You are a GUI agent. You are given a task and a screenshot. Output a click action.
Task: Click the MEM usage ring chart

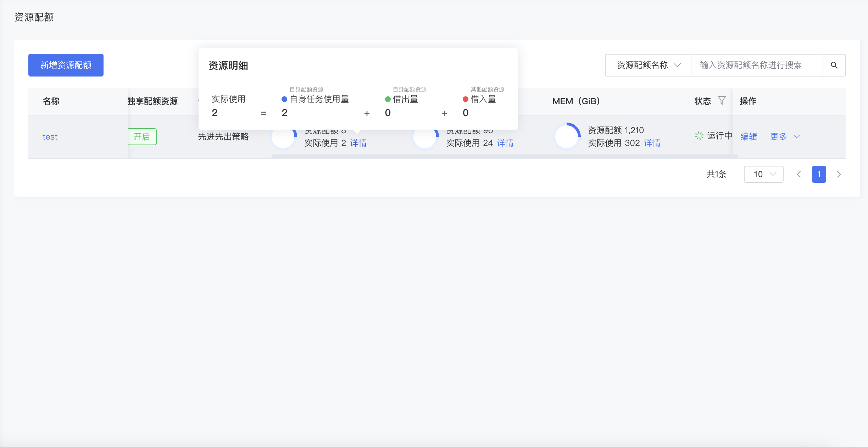pyautogui.click(x=567, y=136)
